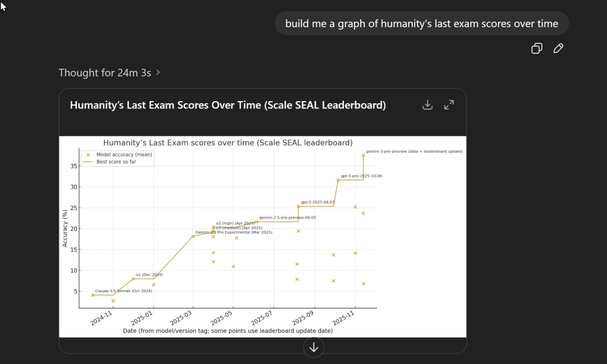
Task: Click the 'o1 (Dec 2024)' data label
Action: click(x=149, y=275)
